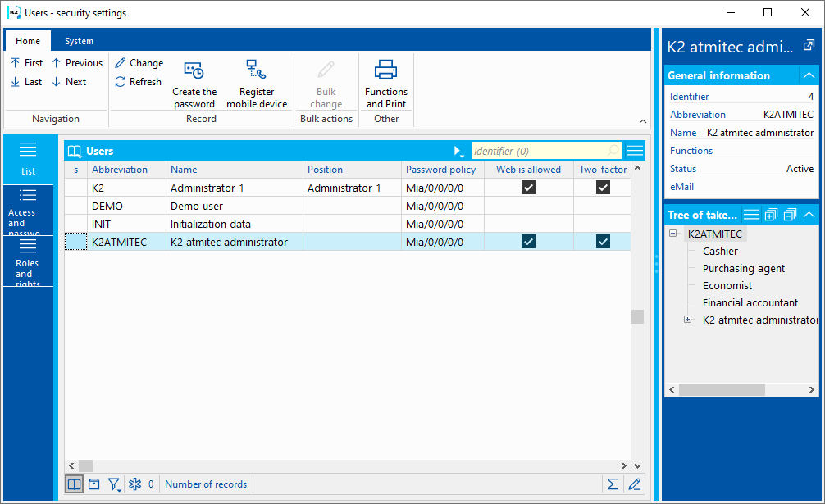Viewport: 825px width, 504px height.
Task: Switch to the Home ribbon tab
Action: (x=28, y=41)
